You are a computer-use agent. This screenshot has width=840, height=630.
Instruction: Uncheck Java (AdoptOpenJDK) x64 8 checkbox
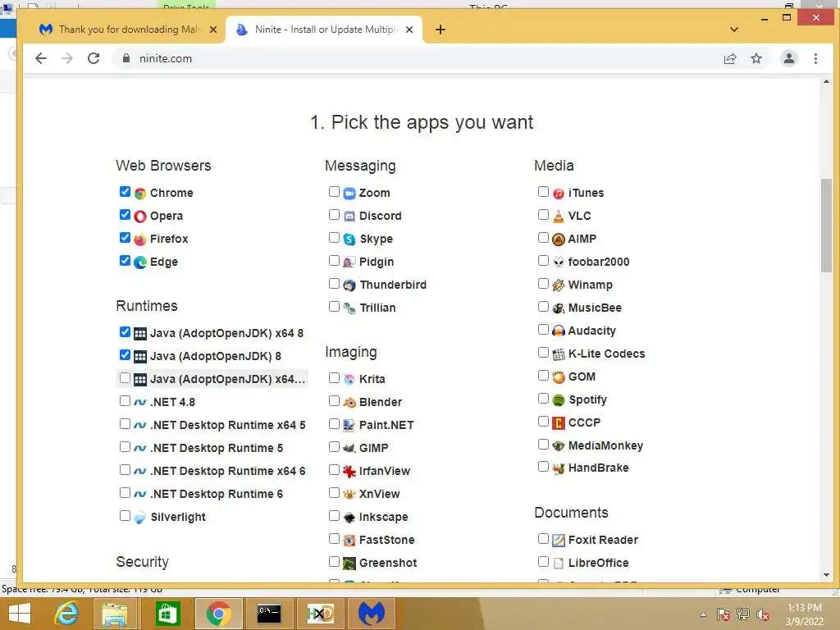click(125, 332)
